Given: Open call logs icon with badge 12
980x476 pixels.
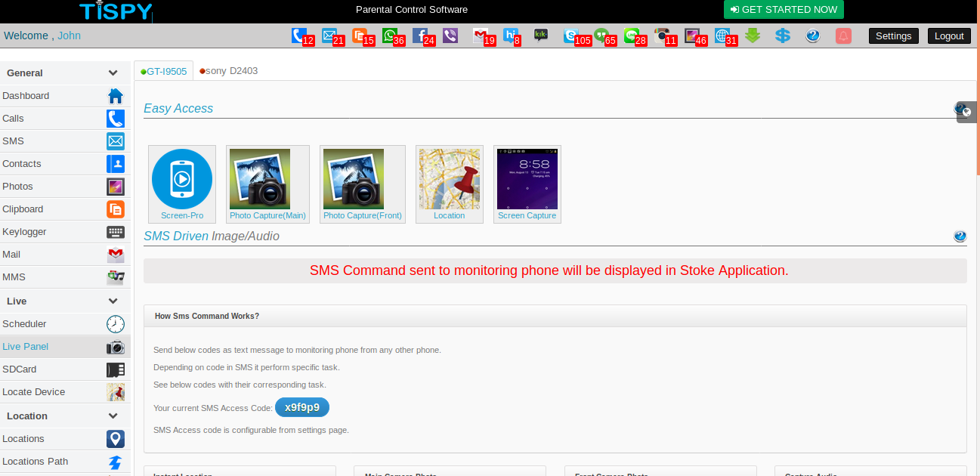Looking at the screenshot, I should [300, 36].
